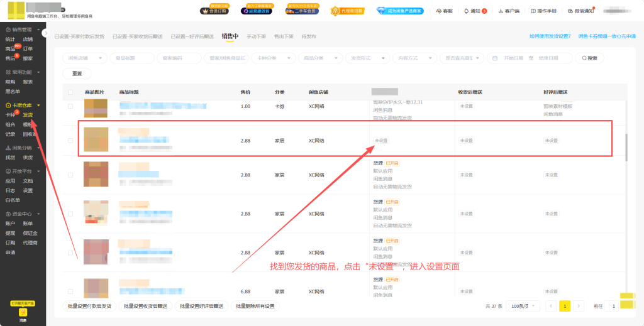644x326 pixels.
Task: Click 批量删除所有设置 button
Action: pyautogui.click(x=255, y=306)
